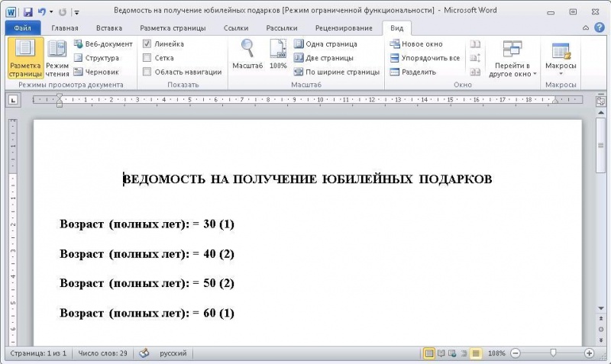The height and width of the screenshot is (364, 611).
Task: Expand the Макросы dropdown arrow
Action: pyautogui.click(x=561, y=73)
